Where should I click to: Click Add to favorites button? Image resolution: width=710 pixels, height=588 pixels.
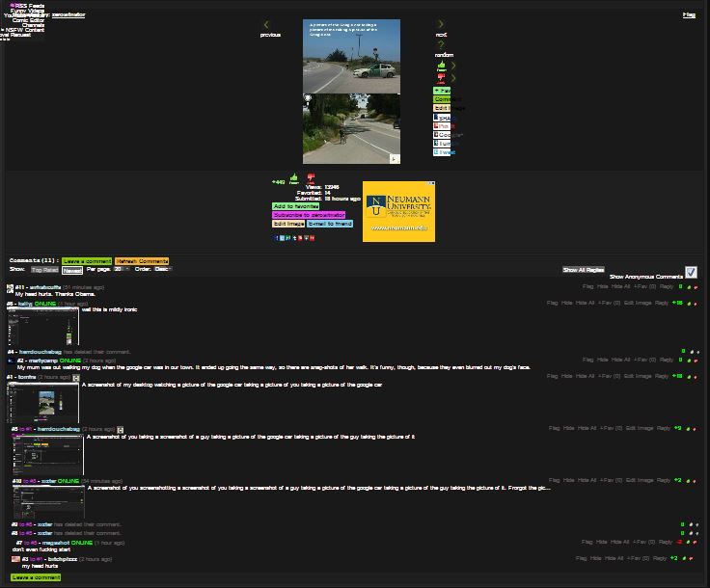pos(296,206)
